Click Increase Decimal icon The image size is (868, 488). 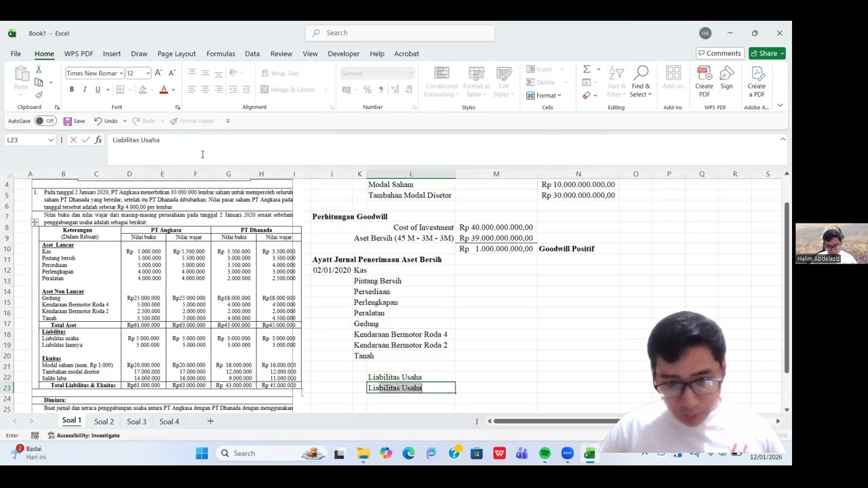coord(394,89)
